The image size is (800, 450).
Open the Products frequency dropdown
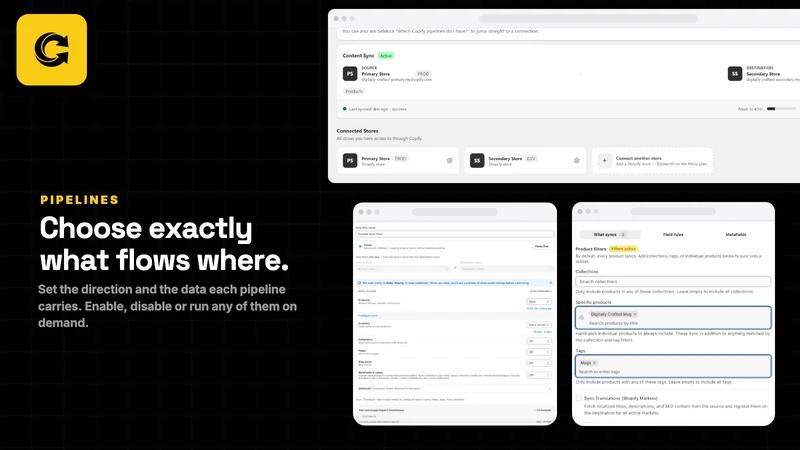point(539,302)
